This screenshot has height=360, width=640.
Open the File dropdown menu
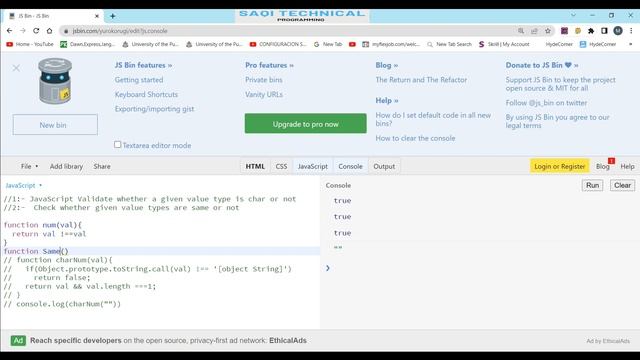(x=29, y=166)
